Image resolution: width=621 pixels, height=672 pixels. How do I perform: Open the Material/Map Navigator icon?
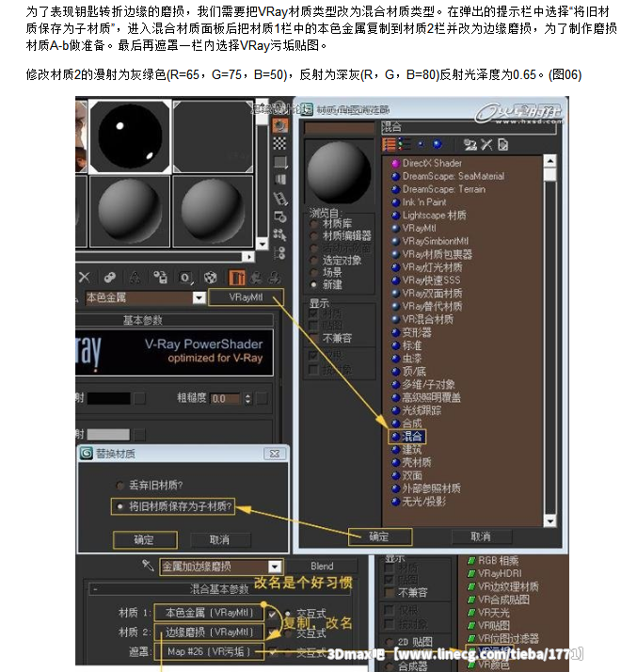(279, 252)
